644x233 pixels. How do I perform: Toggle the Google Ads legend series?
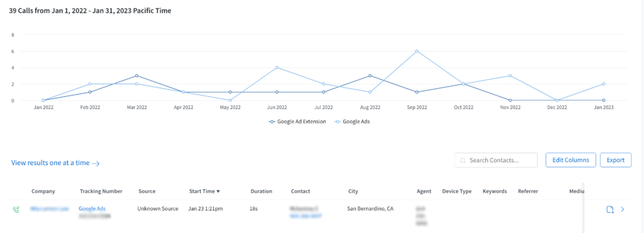coord(352,122)
